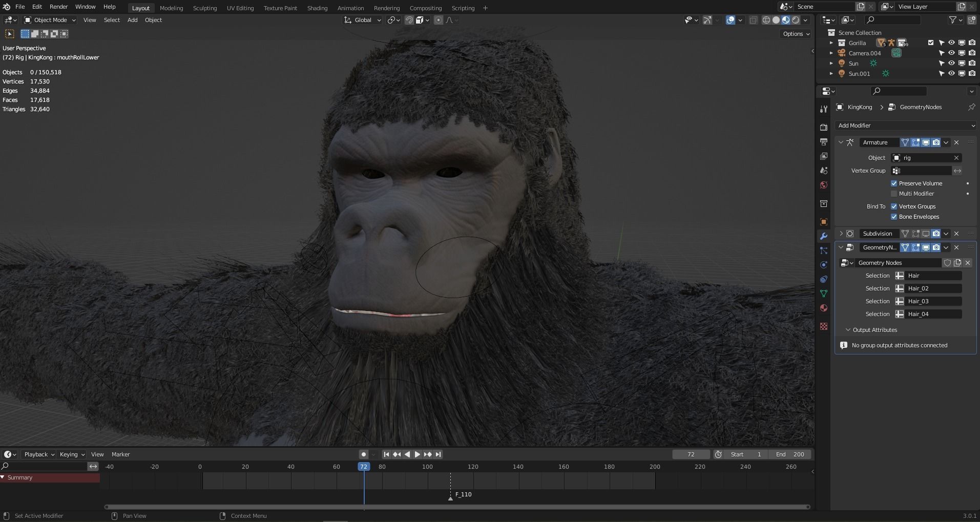This screenshot has width=980, height=522.
Task: Uncheck Preserve Volume in Armature modifier
Action: pos(894,183)
